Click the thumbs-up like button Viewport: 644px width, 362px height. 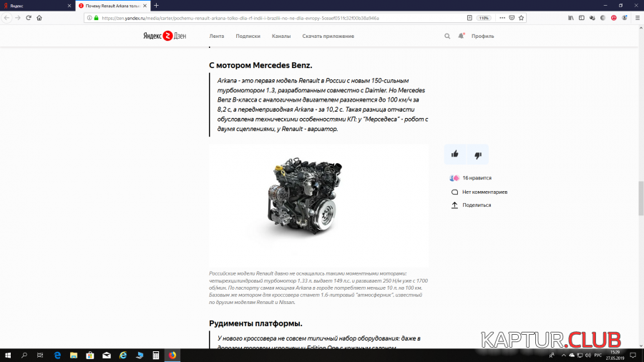coord(455,154)
